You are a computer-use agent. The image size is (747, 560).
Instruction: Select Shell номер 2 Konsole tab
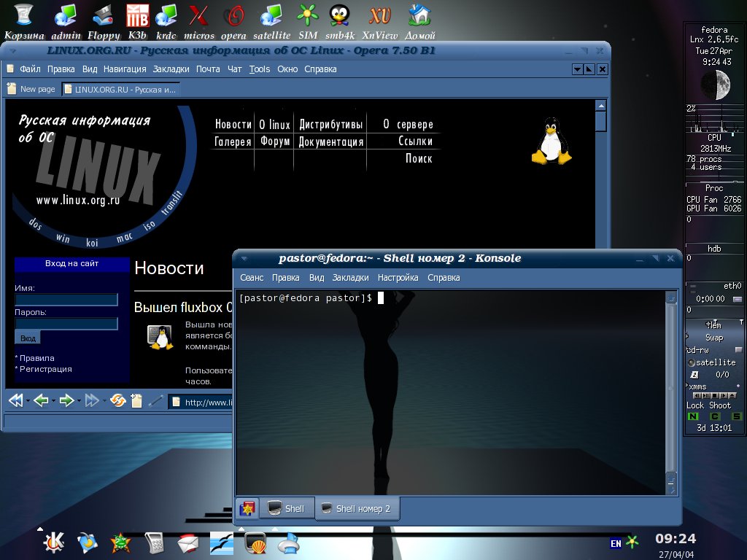pos(357,508)
